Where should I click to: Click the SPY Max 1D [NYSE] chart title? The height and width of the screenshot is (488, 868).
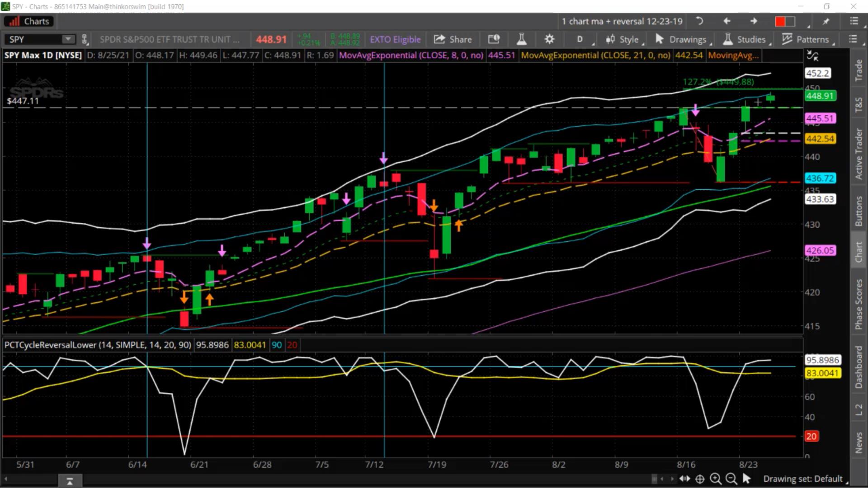click(x=43, y=55)
